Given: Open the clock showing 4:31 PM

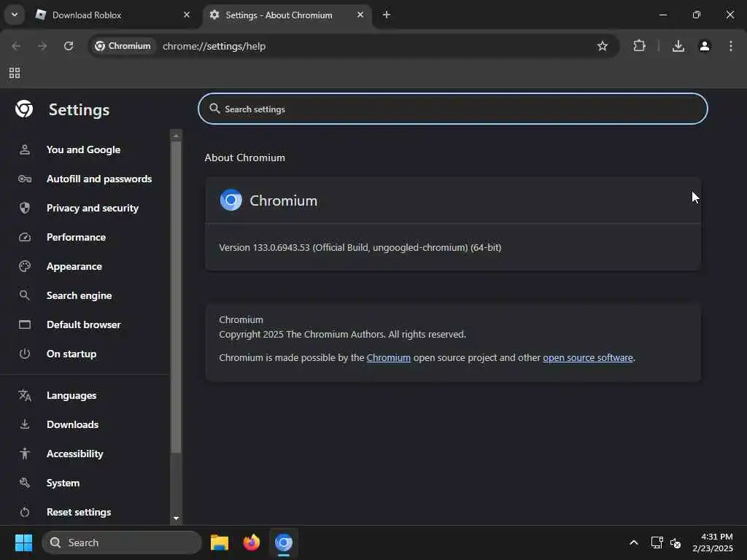Looking at the screenshot, I should click(713, 542).
